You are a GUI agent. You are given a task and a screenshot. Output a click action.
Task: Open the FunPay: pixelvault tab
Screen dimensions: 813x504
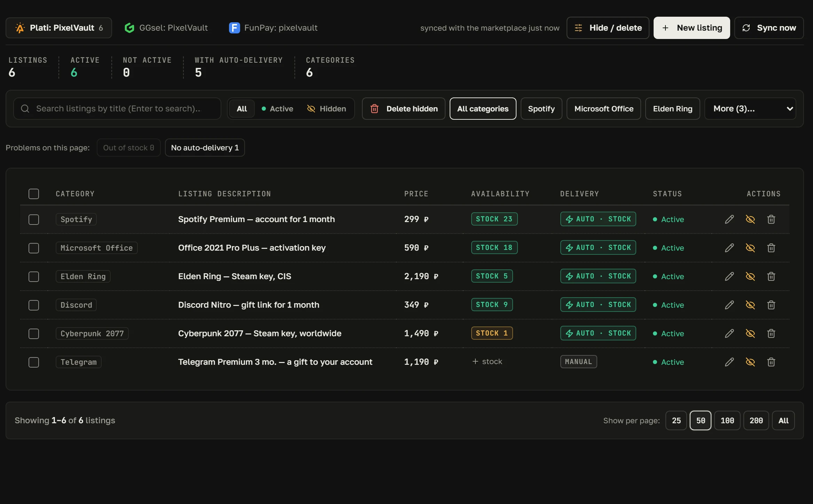273,28
